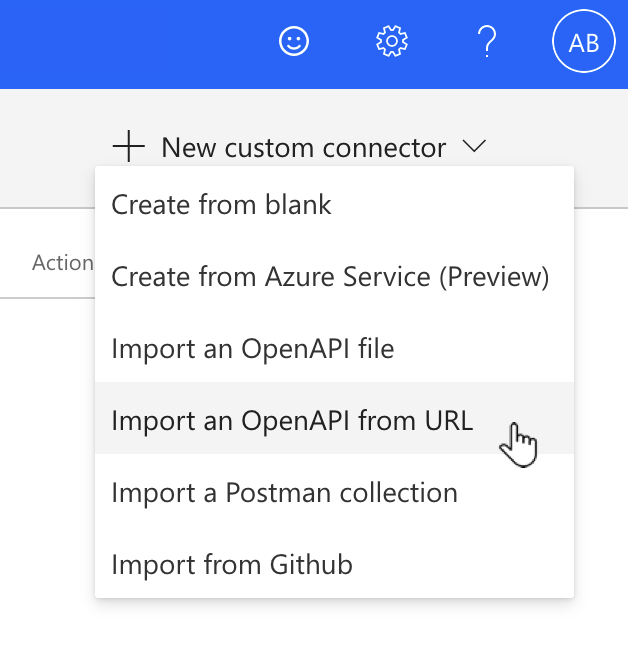Choose Import from Github
The height and width of the screenshot is (654, 628).
coord(232,565)
